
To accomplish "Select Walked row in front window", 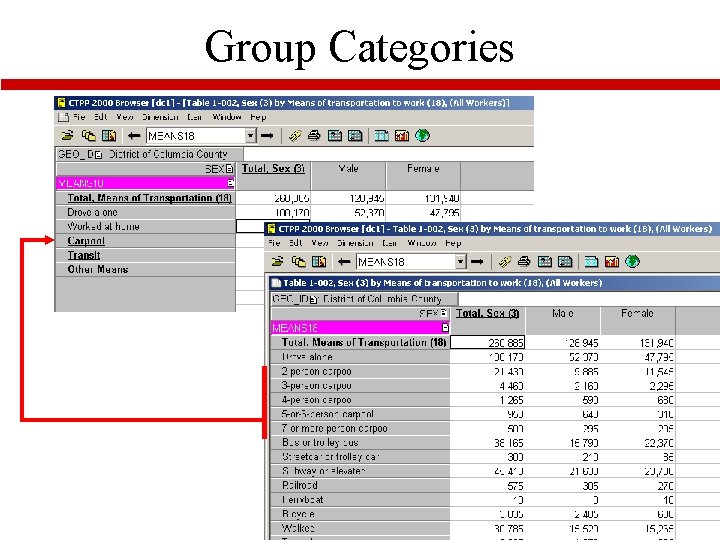I will point(360,528).
